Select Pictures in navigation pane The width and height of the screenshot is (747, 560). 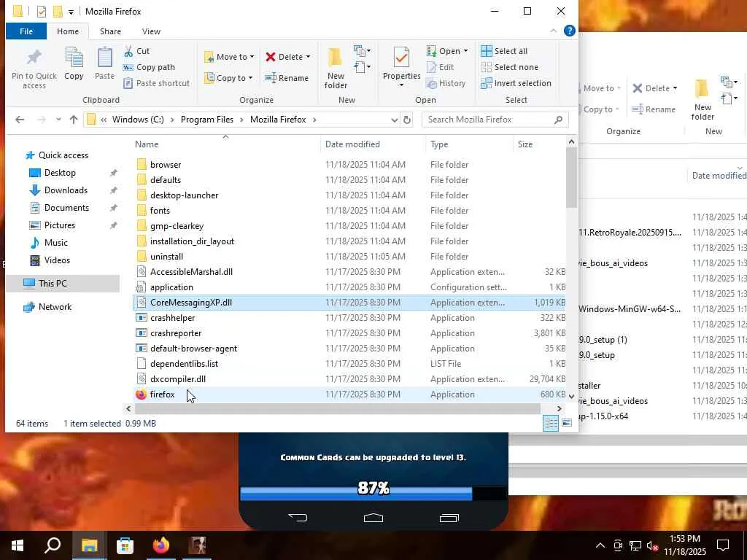coord(59,225)
